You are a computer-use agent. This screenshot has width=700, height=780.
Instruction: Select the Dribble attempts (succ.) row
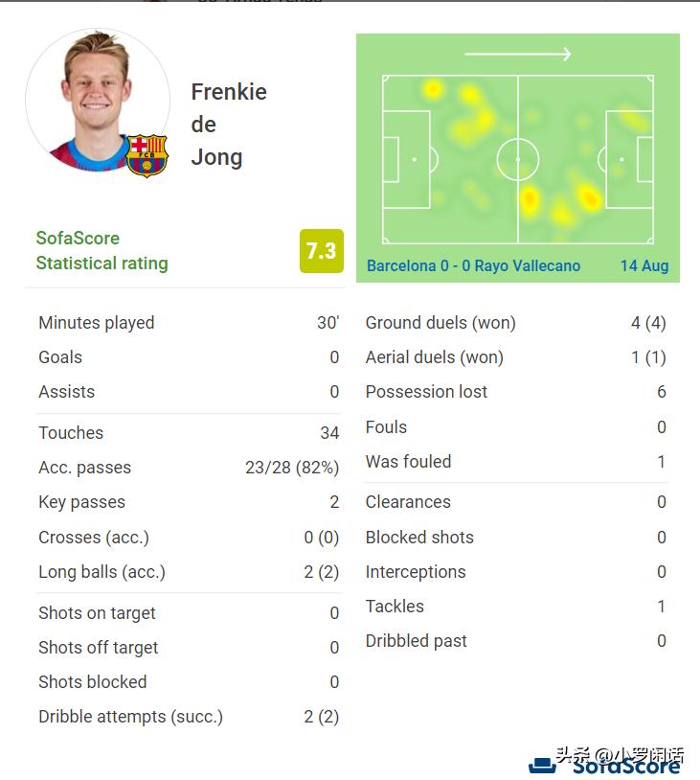pos(188,717)
